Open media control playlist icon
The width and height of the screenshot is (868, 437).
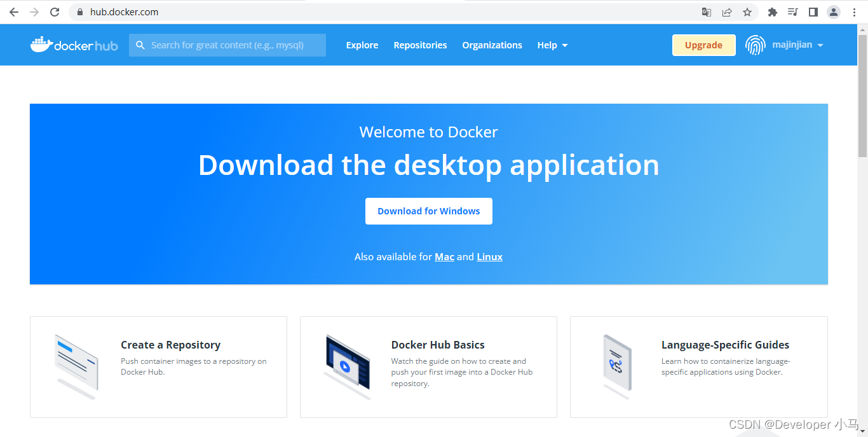(x=792, y=12)
